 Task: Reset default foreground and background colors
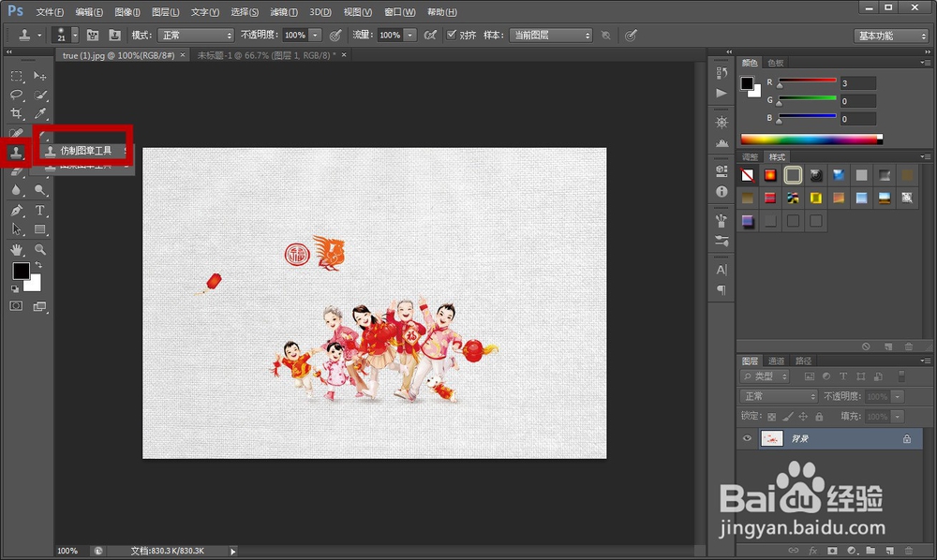click(x=15, y=289)
